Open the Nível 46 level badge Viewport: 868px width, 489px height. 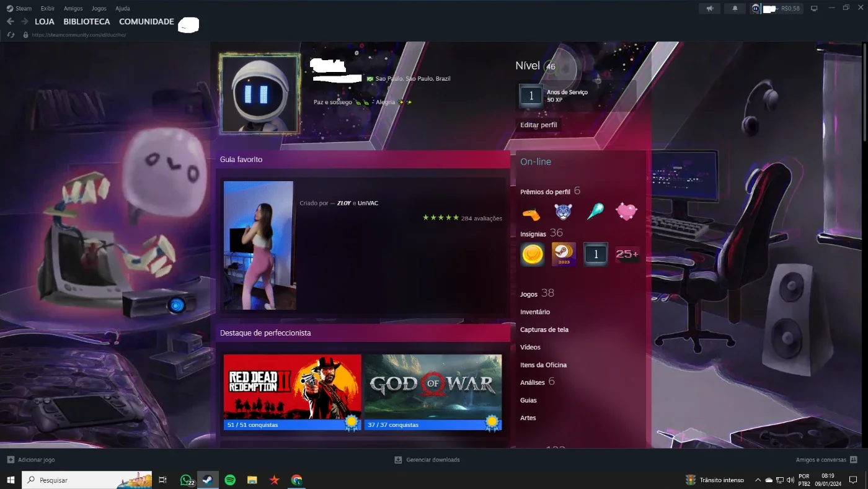(x=550, y=66)
